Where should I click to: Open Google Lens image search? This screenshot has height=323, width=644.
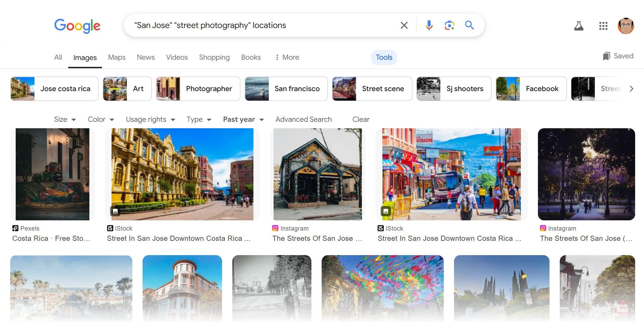pyautogui.click(x=449, y=25)
